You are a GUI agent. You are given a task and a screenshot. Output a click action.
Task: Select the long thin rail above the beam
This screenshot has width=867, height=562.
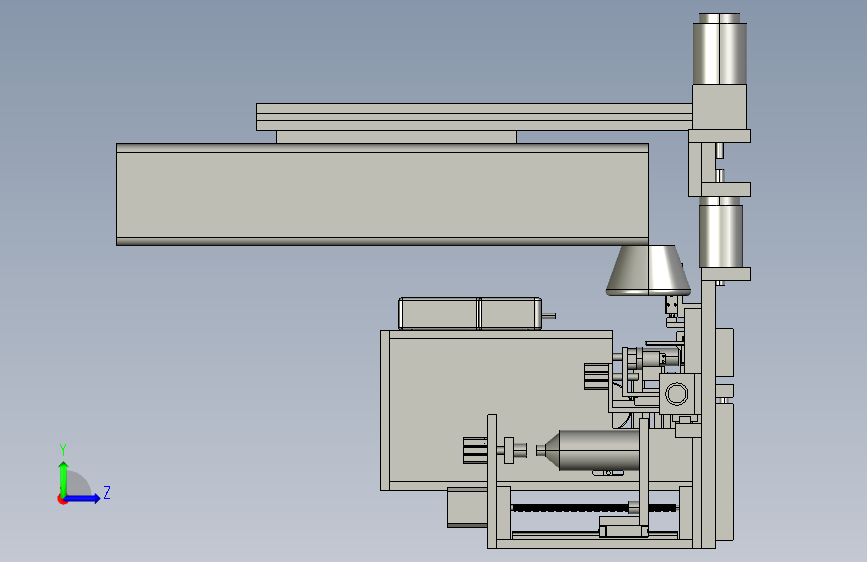tap(474, 117)
